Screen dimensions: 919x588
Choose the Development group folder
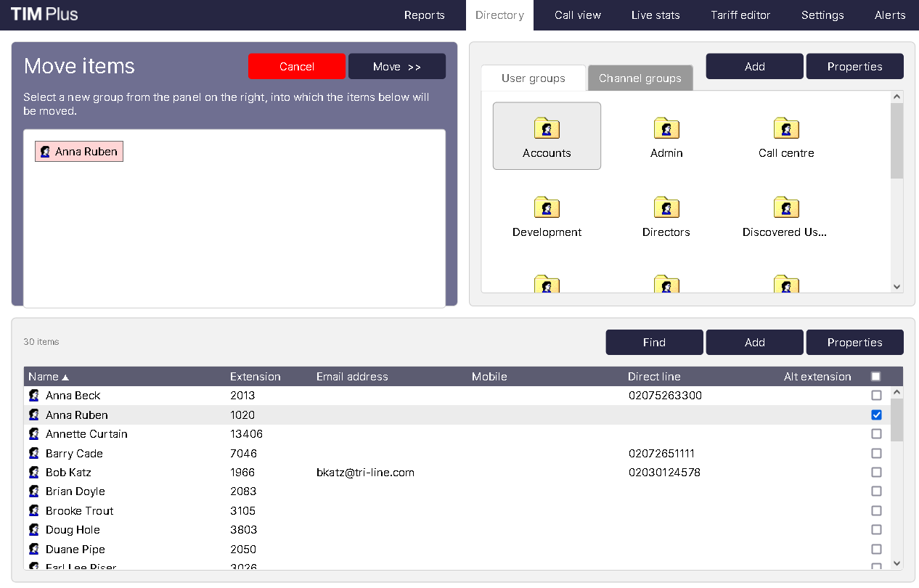[x=547, y=216]
